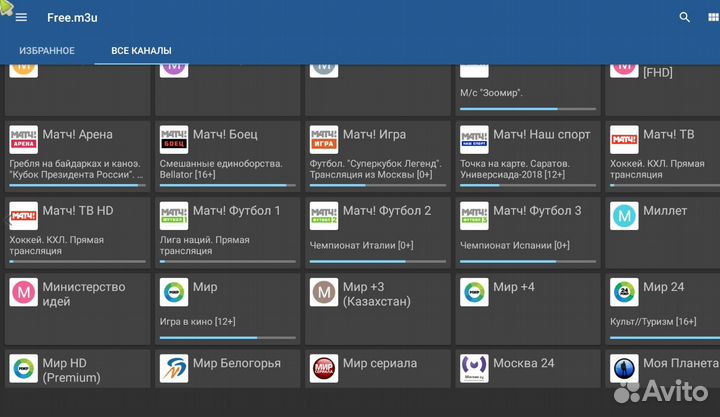Click the Чемпионат Италии [0+] program

(x=361, y=245)
